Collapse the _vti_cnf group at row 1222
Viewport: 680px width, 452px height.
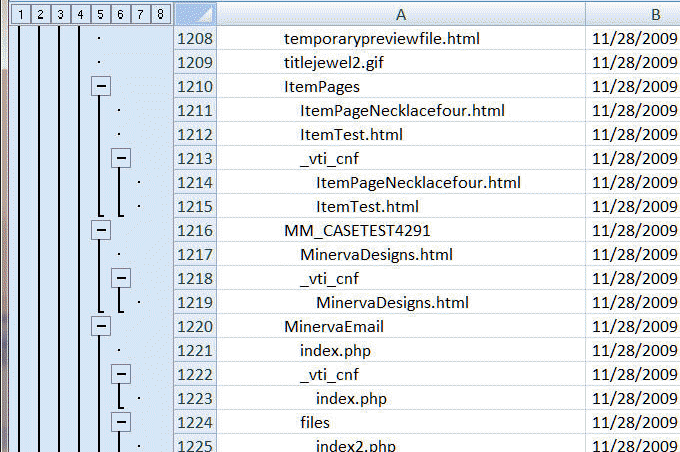pyautogui.click(x=121, y=374)
